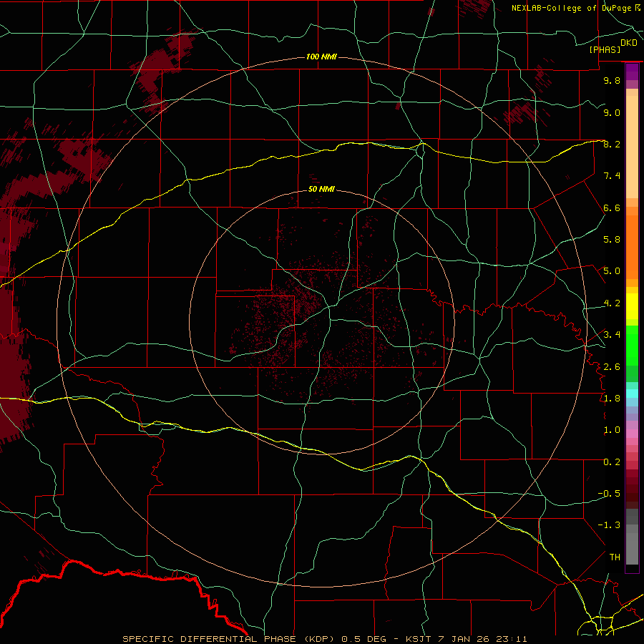The height and width of the screenshot is (644, 644).
Task: Click the 50 NMI range ring label
Action: (321, 190)
